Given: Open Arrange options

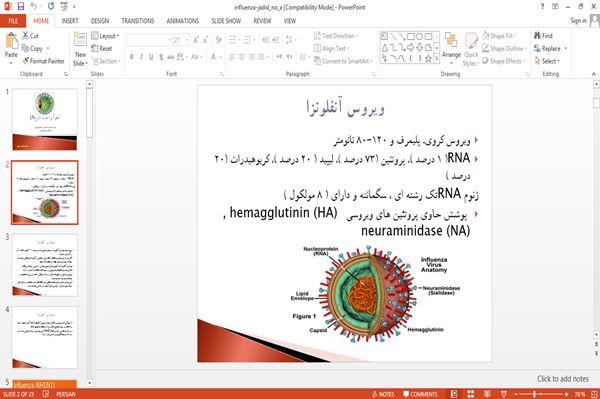Looking at the screenshot, I should tap(452, 48).
